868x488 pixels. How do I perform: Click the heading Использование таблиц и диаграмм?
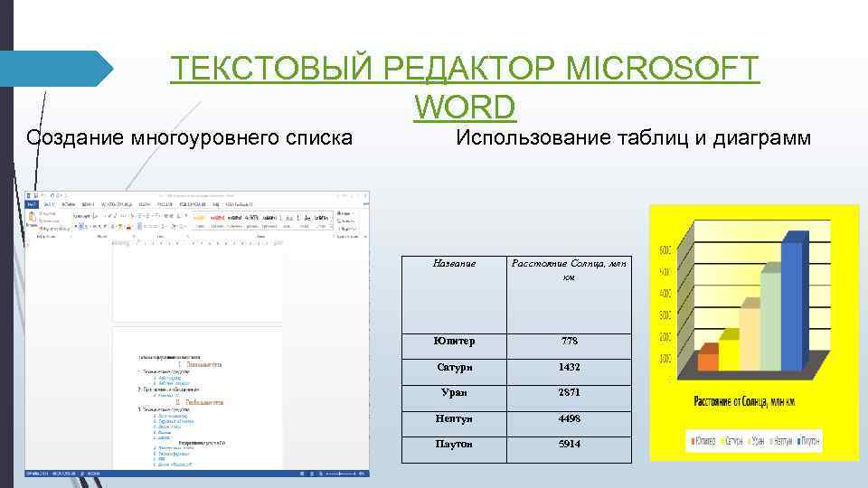pos(633,137)
